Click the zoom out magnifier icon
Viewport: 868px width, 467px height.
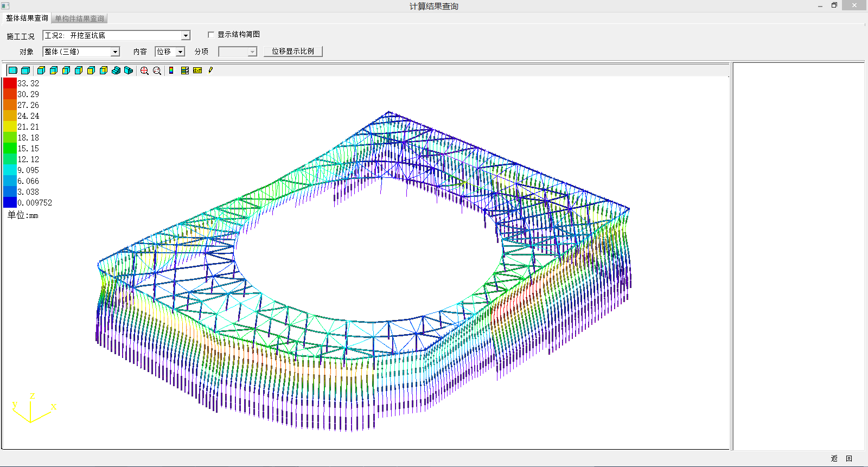[x=157, y=71]
